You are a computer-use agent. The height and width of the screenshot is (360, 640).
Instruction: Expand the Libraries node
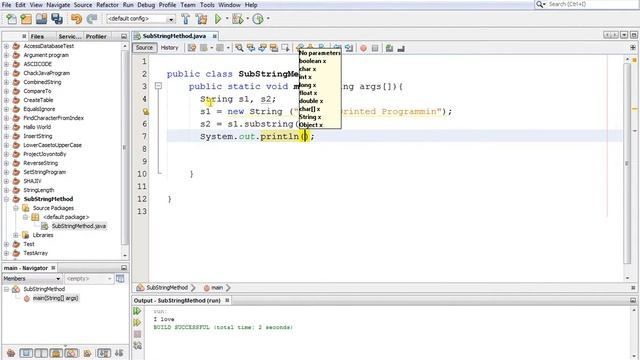pos(16,235)
